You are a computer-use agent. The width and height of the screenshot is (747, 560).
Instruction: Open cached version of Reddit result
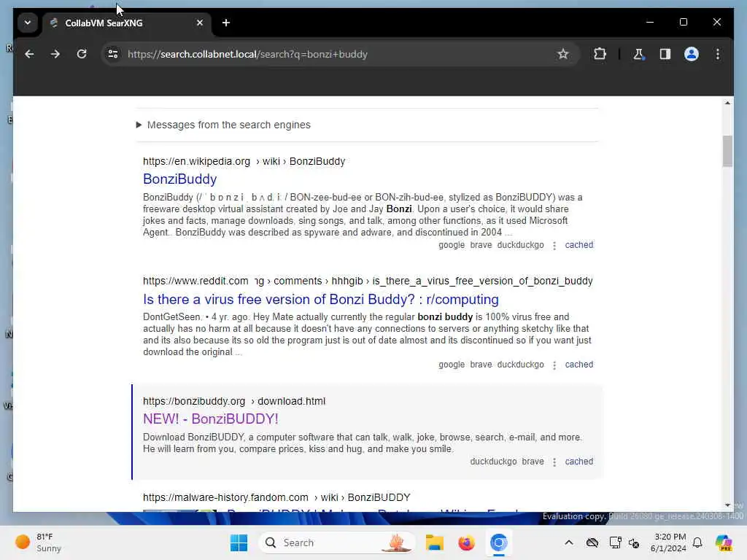click(x=578, y=365)
